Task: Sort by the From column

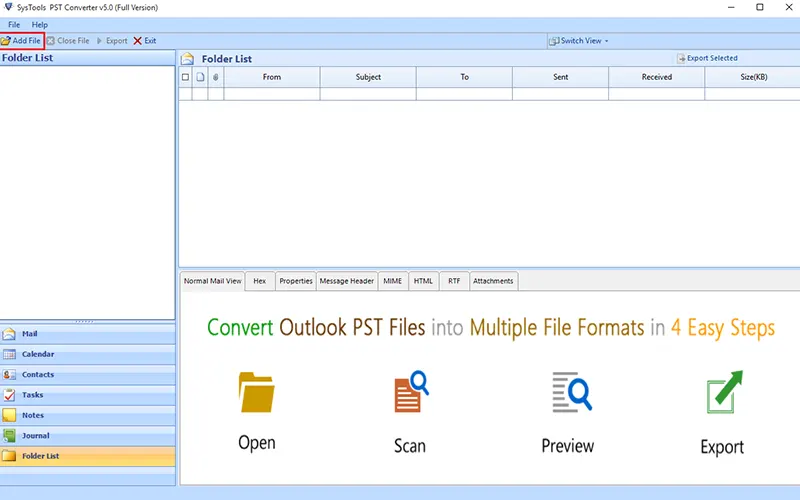Action: pos(272,77)
